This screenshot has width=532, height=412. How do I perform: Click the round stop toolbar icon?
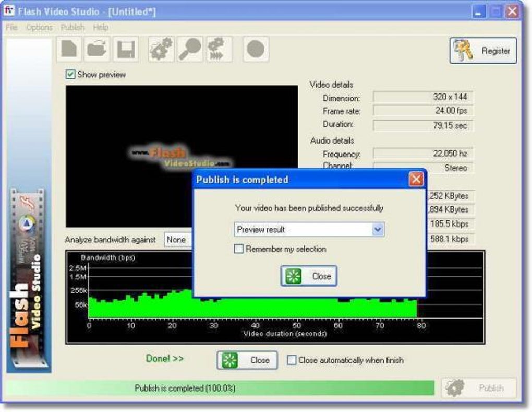pos(256,49)
